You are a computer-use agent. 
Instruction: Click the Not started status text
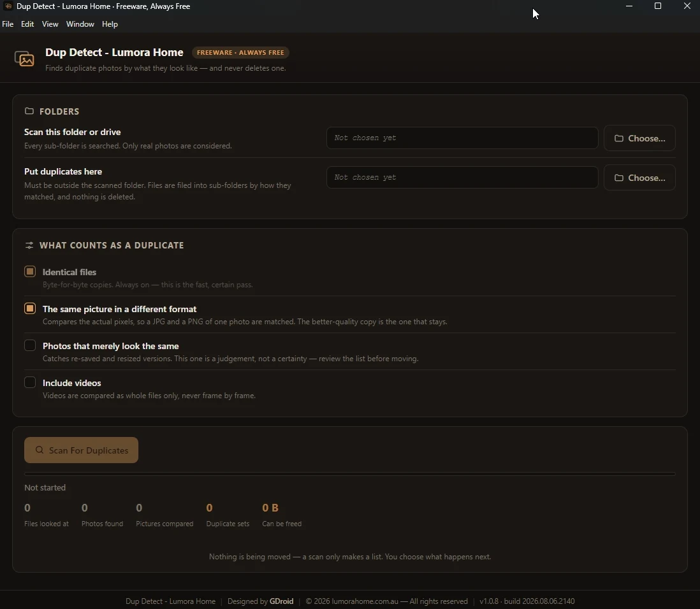(45, 488)
